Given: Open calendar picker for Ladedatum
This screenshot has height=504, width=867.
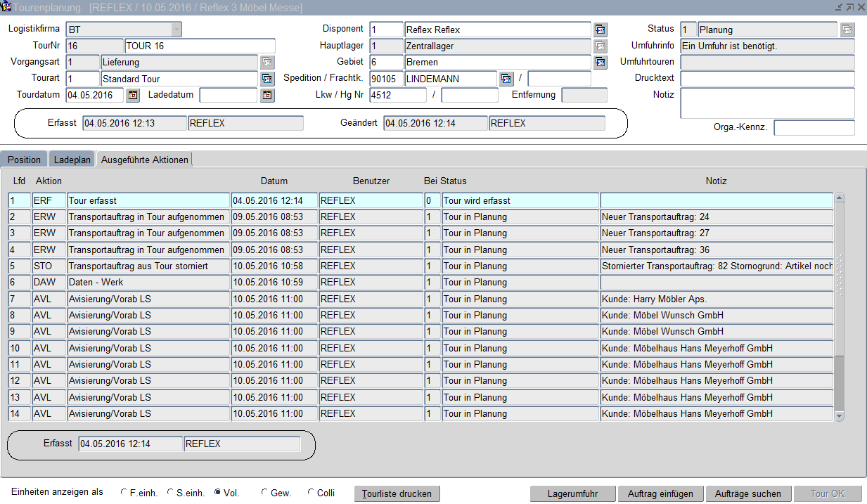Looking at the screenshot, I should click(x=267, y=95).
